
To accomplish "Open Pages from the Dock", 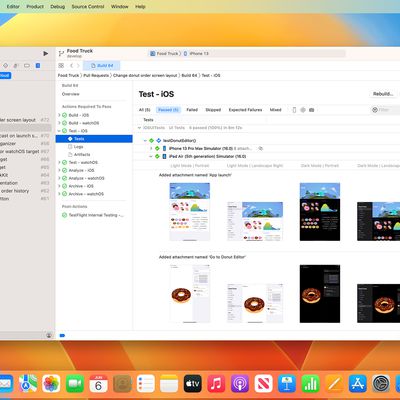I will (334, 383).
